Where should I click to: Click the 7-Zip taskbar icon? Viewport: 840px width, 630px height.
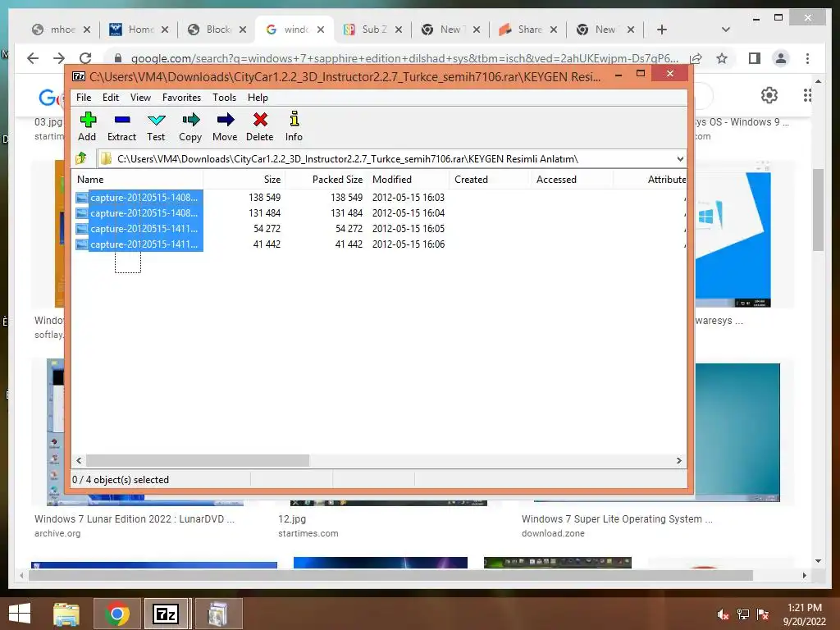(166, 614)
